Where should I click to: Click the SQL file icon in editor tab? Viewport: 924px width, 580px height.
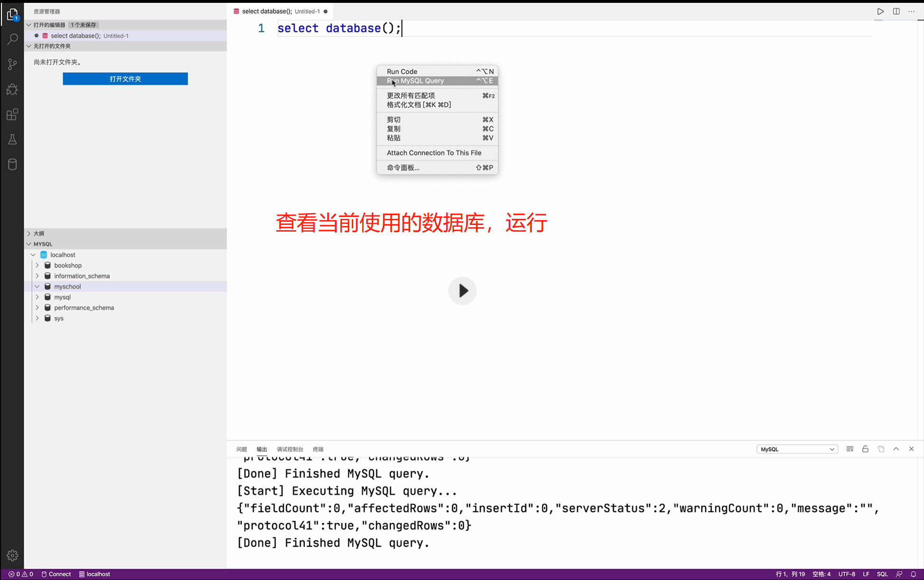click(x=236, y=11)
